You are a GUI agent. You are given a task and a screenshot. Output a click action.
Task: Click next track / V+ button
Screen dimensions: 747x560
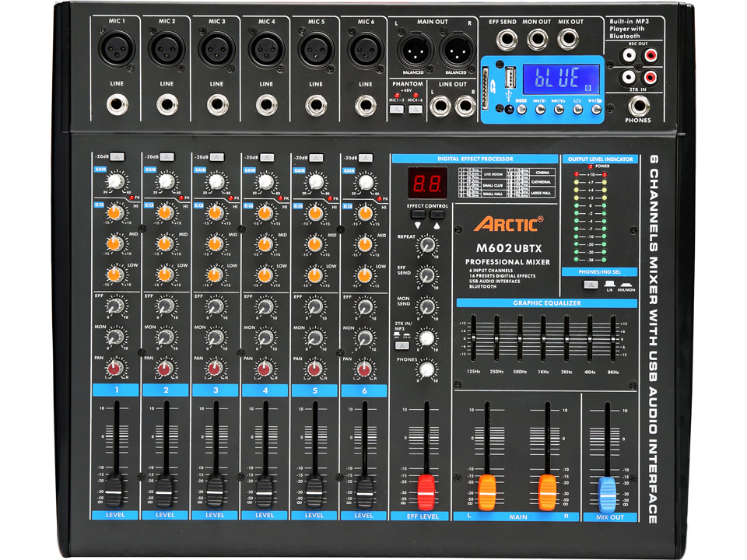pos(559,110)
